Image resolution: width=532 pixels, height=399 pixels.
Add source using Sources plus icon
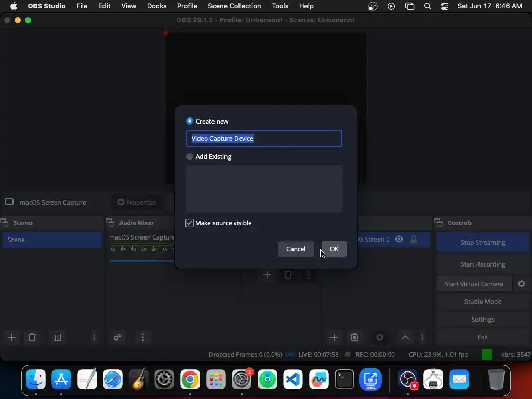[x=334, y=337]
